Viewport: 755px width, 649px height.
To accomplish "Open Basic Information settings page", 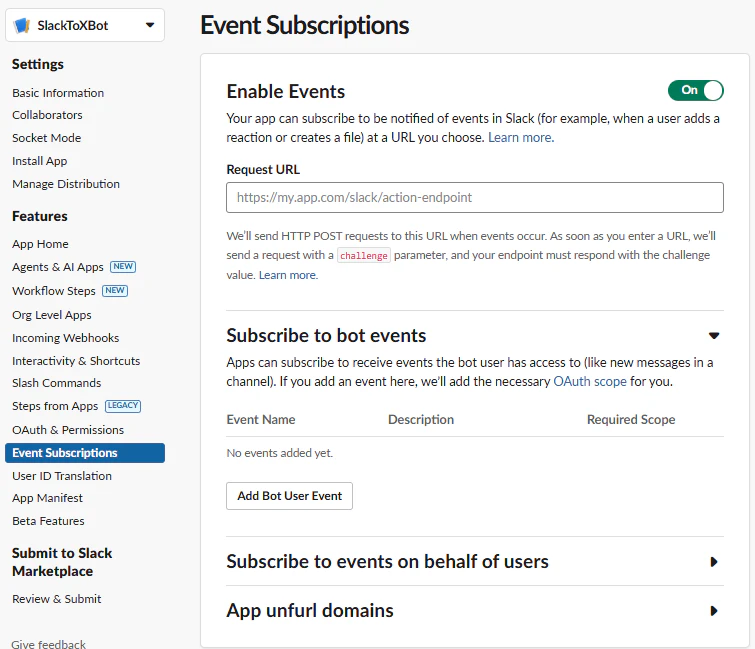I will click(58, 93).
